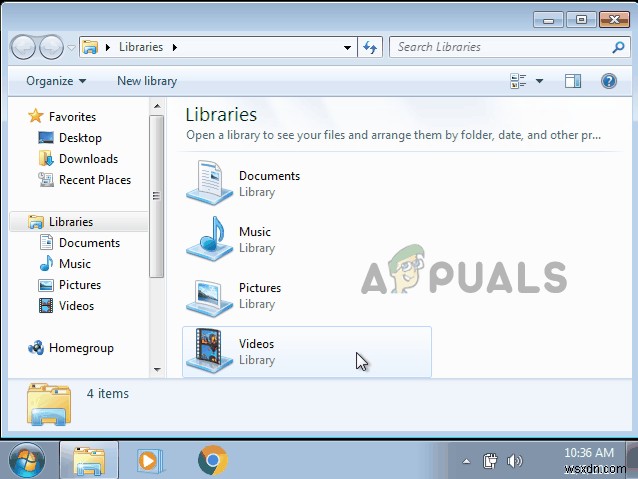Image resolution: width=638 pixels, height=479 pixels.
Task: Select the Music library icon in main pane
Action: 209,239
